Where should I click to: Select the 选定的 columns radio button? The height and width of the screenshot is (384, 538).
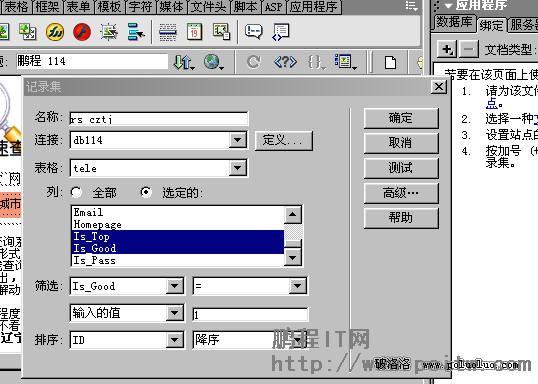pyautogui.click(x=146, y=192)
